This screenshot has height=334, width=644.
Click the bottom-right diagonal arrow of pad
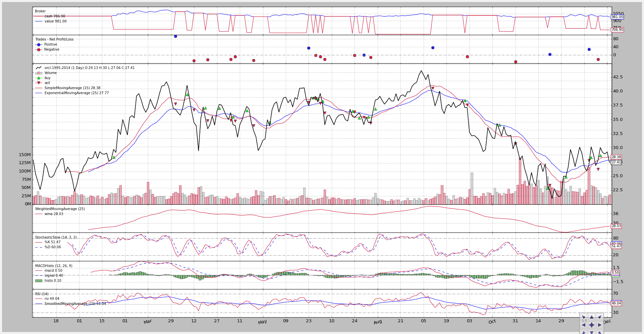[599, 332]
